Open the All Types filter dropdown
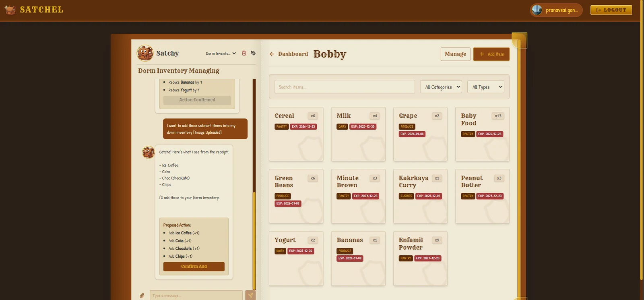 click(486, 87)
